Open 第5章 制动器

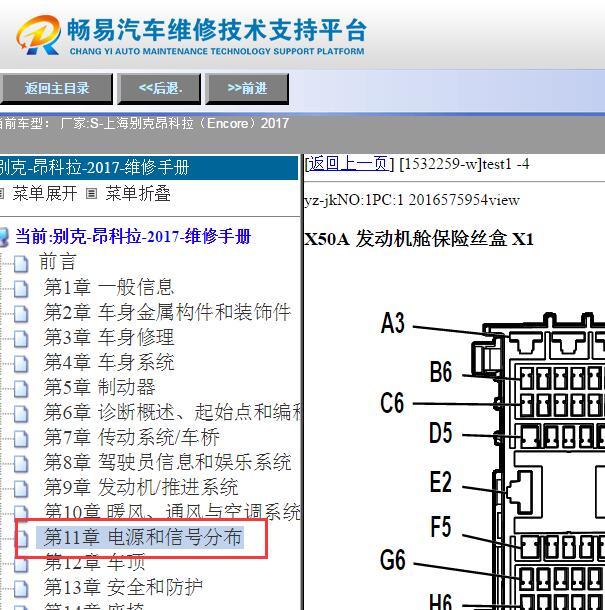click(x=99, y=387)
